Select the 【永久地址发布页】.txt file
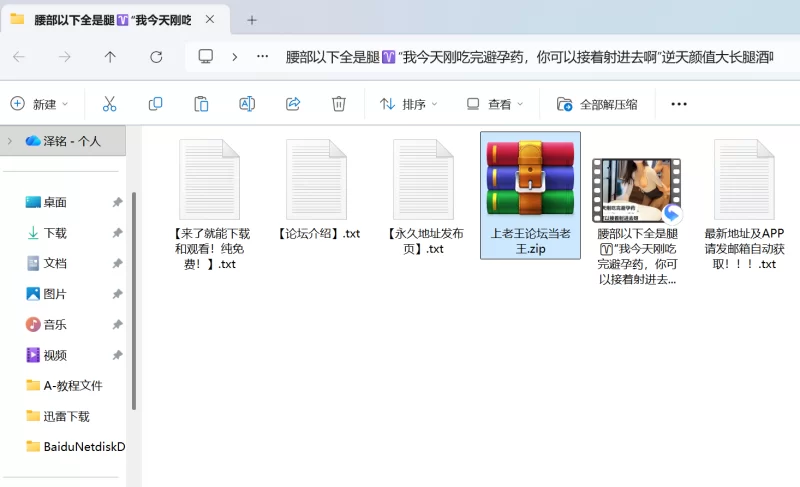800x487 pixels. point(423,197)
